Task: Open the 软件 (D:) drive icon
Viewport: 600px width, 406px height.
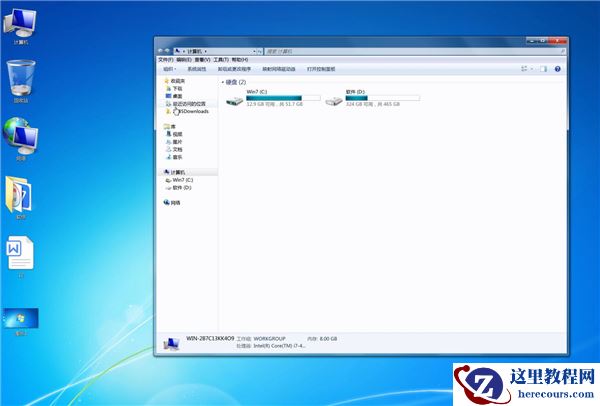Action: [334, 101]
